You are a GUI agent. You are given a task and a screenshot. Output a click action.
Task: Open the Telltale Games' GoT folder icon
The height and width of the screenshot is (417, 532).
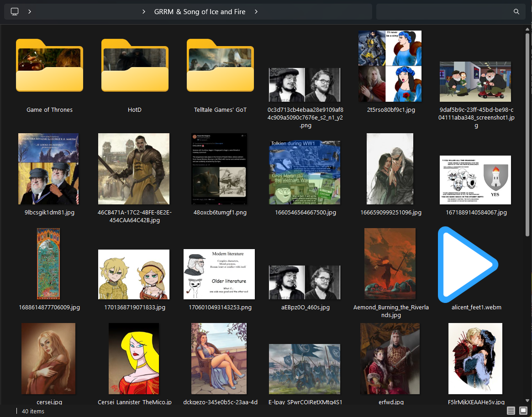(x=220, y=65)
